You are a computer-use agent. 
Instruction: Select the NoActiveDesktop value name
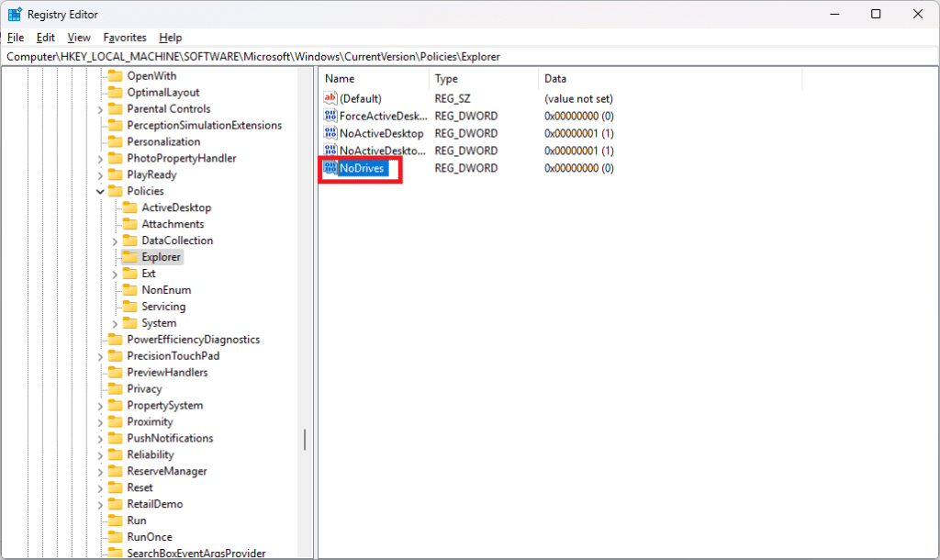381,133
